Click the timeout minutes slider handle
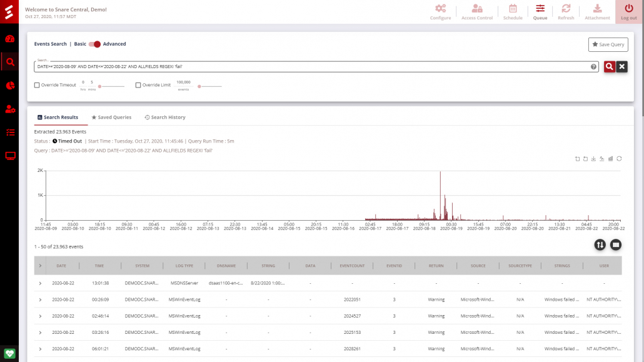The image size is (644, 362). pos(99,86)
